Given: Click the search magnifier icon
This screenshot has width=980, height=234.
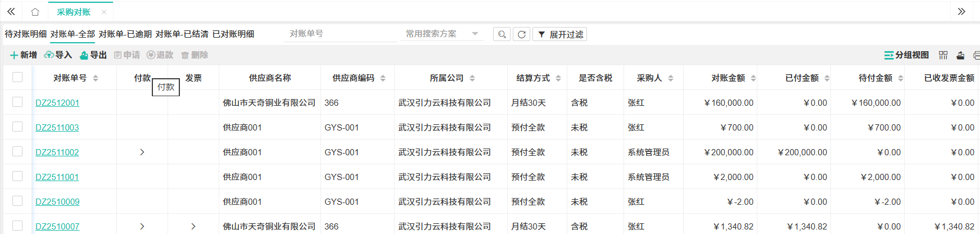Looking at the screenshot, I should (502, 34).
